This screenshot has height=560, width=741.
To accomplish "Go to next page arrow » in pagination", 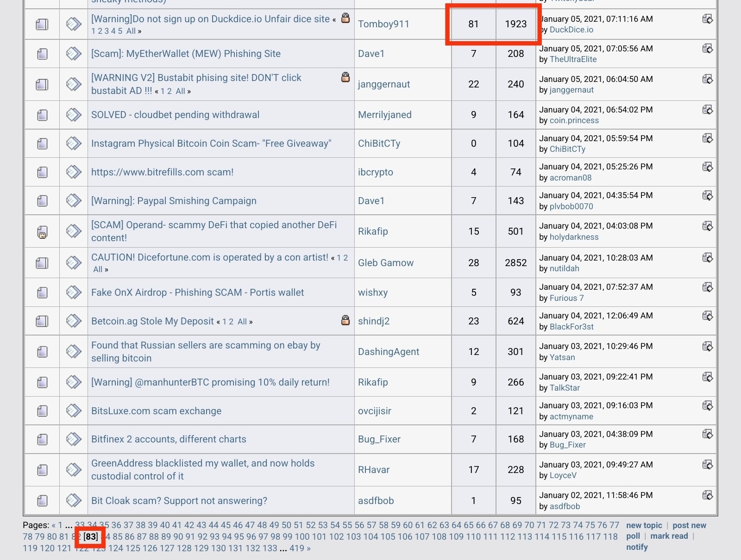I will point(308,548).
